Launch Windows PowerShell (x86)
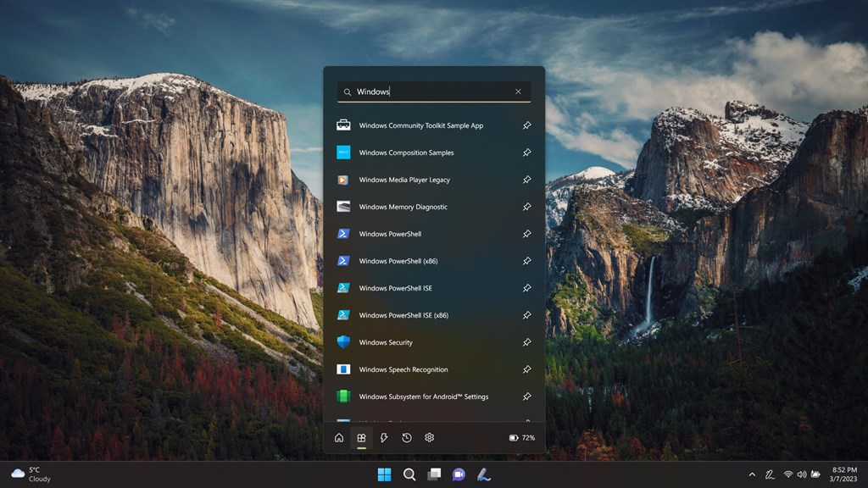 (x=434, y=261)
